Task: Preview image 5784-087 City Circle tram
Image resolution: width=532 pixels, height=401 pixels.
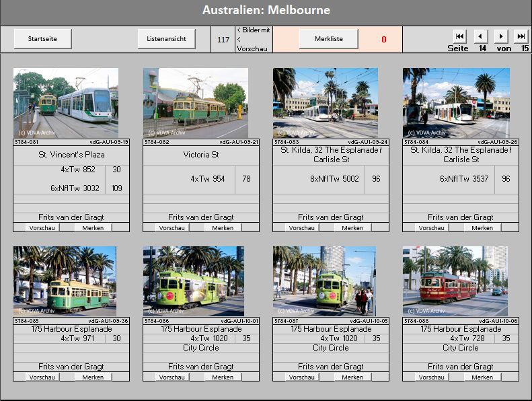Action: (x=301, y=377)
